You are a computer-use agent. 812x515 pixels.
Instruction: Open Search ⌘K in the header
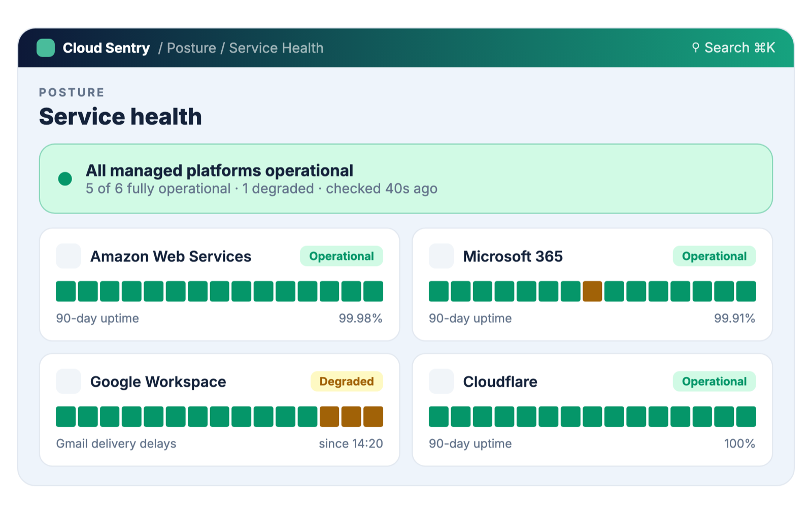coord(733,48)
